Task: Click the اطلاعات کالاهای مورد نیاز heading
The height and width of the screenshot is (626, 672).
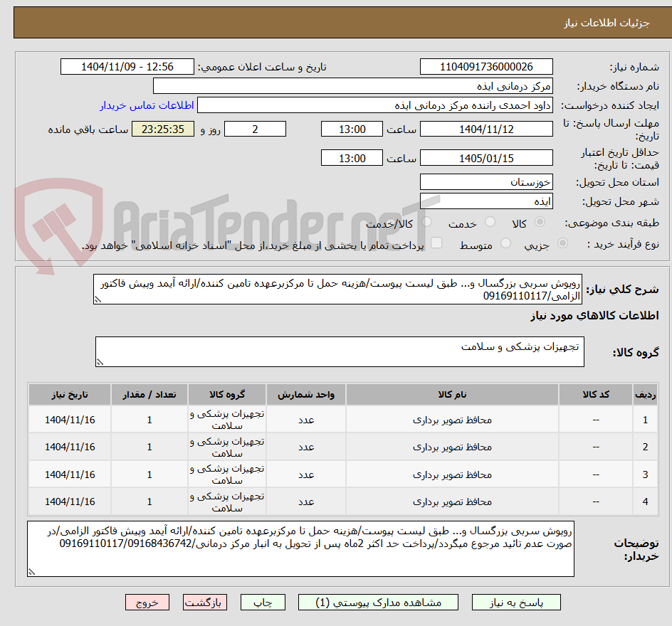Action: [595, 316]
